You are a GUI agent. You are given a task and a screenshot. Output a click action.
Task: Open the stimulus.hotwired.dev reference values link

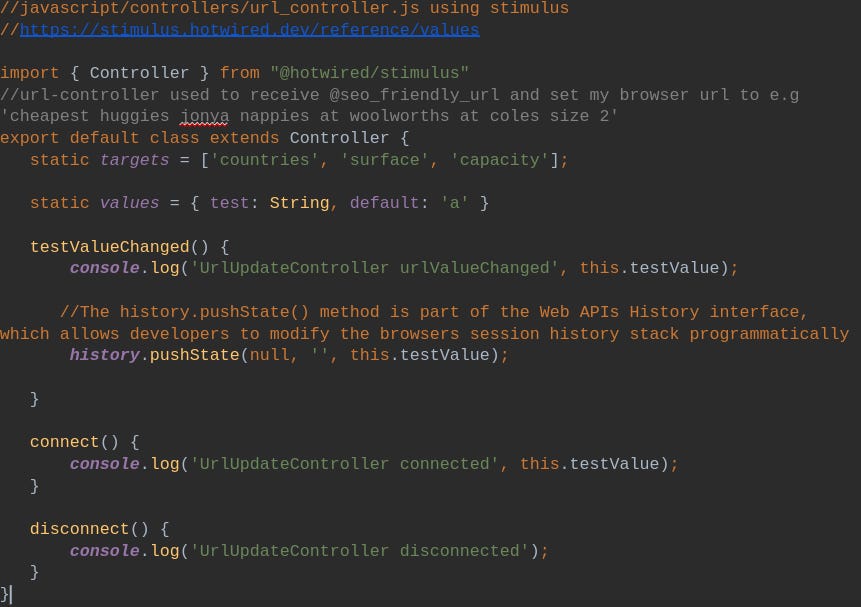tap(249, 30)
